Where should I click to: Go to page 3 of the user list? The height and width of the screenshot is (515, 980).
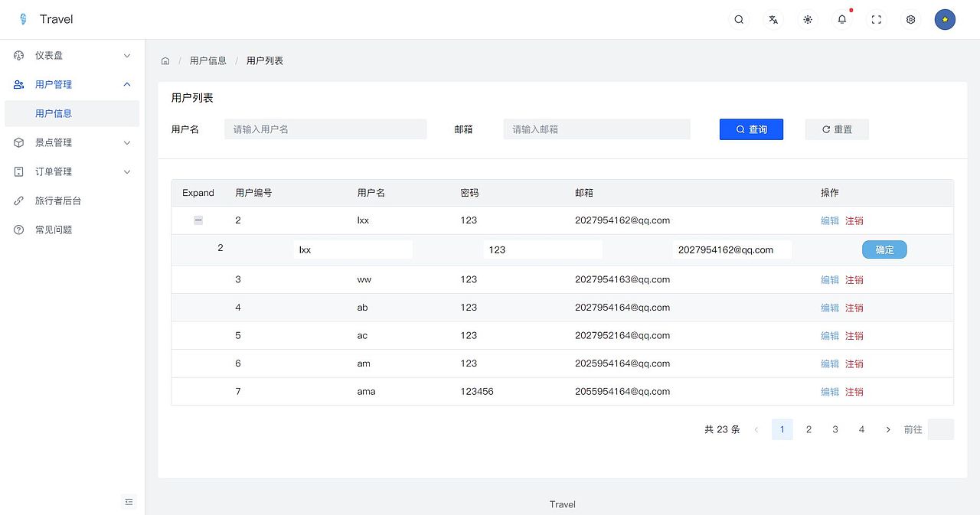(x=835, y=429)
